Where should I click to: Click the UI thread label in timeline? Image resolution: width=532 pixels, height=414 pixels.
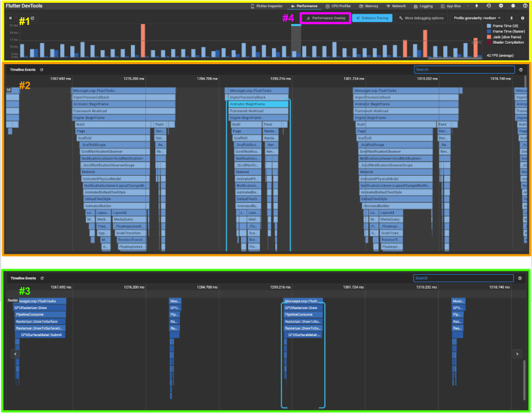[9, 90]
